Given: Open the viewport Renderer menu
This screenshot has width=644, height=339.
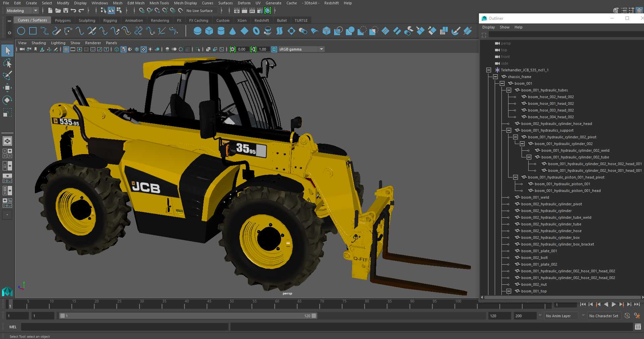Looking at the screenshot, I should (93, 43).
